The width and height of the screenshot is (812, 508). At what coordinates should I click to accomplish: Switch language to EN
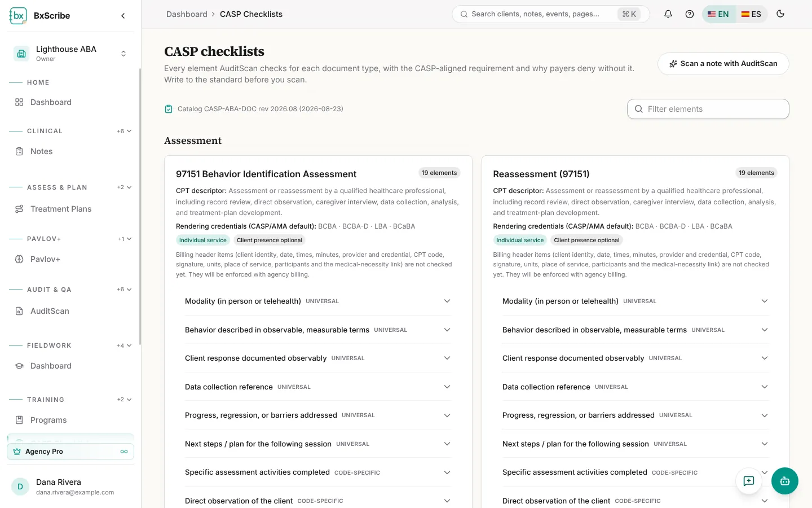pos(718,14)
